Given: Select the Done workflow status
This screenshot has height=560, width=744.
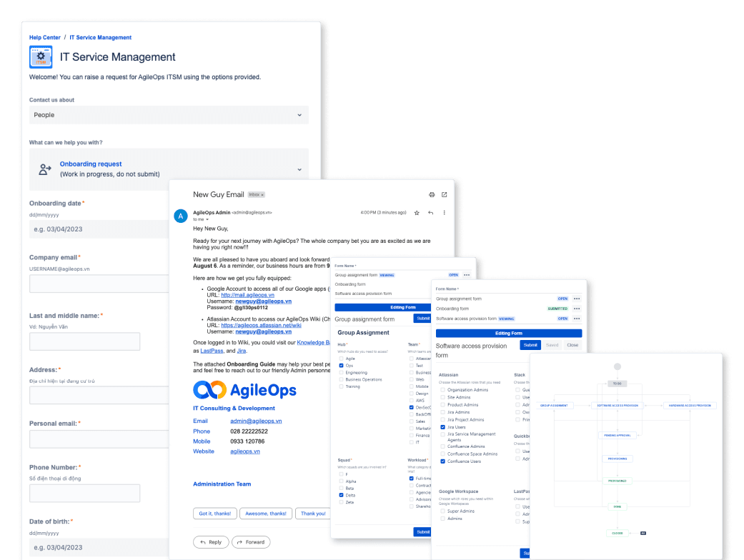Looking at the screenshot, I should tap(617, 506).
